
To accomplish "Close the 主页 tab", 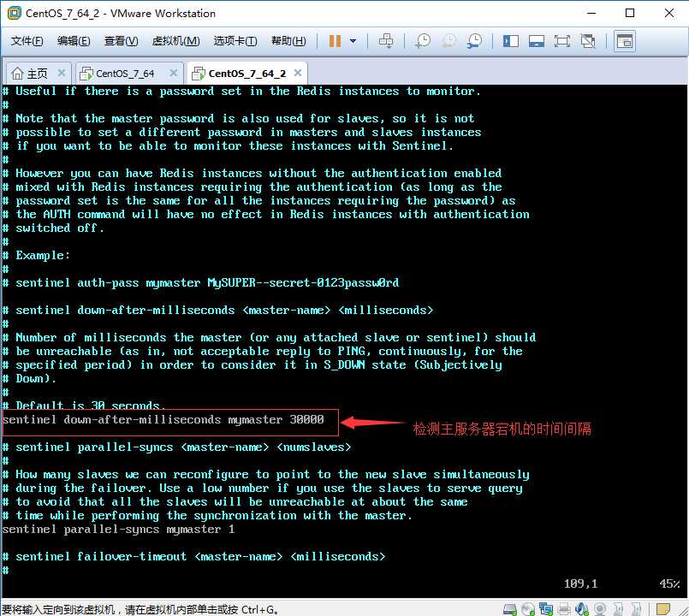I will (x=62, y=73).
